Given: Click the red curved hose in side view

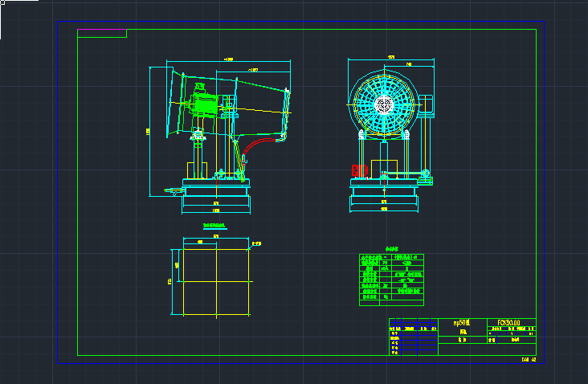Looking at the screenshot, I should click(x=260, y=145).
